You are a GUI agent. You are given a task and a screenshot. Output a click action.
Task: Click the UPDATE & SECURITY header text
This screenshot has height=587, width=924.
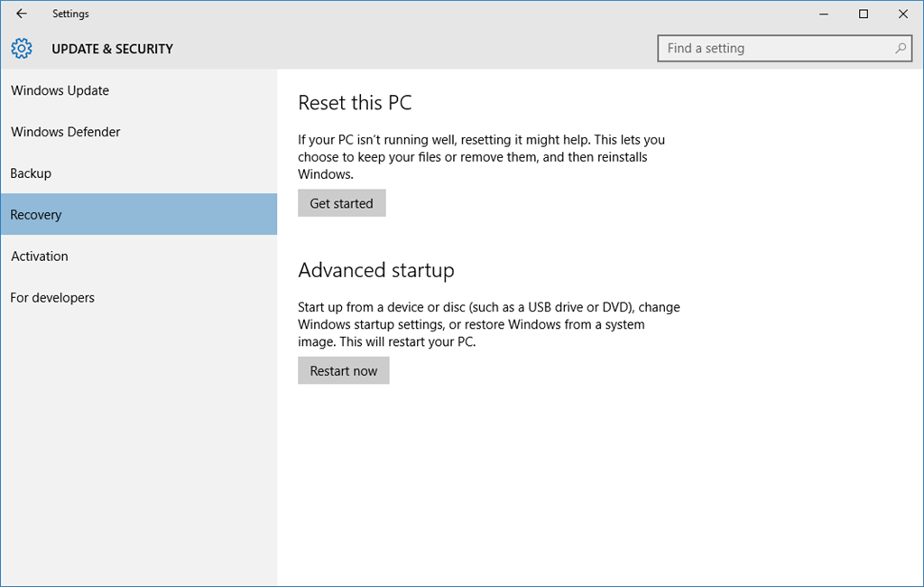(113, 49)
